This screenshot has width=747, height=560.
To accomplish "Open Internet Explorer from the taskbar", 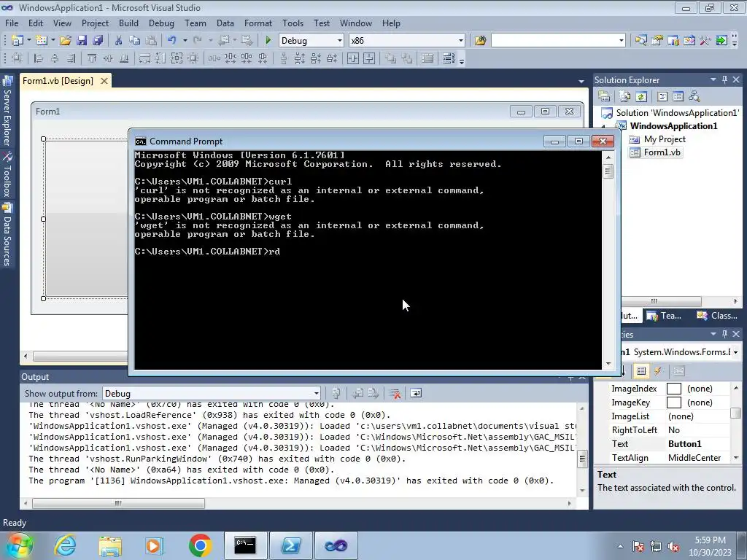I will (x=65, y=545).
